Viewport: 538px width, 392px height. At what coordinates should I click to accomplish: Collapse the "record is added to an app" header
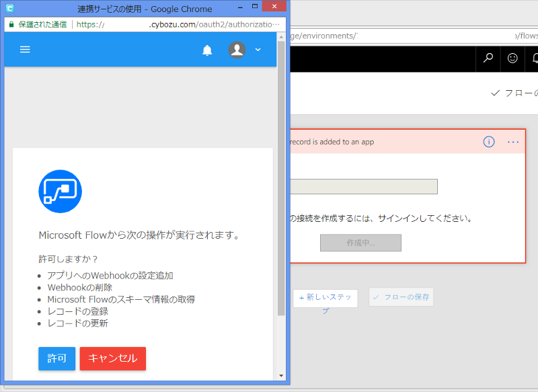click(377, 142)
